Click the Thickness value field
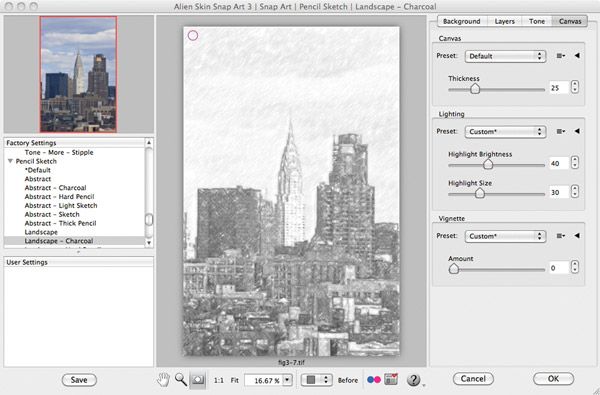600x395 pixels. [559, 88]
